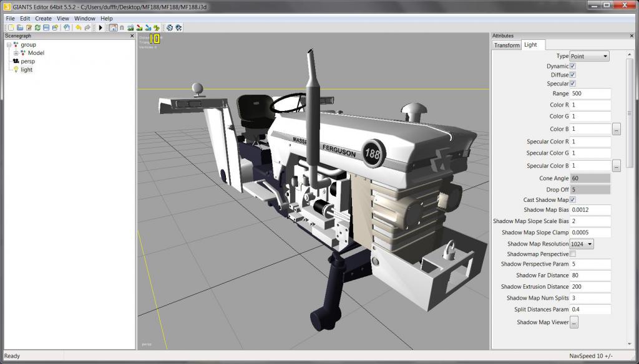Click the Range input field

tap(590, 93)
